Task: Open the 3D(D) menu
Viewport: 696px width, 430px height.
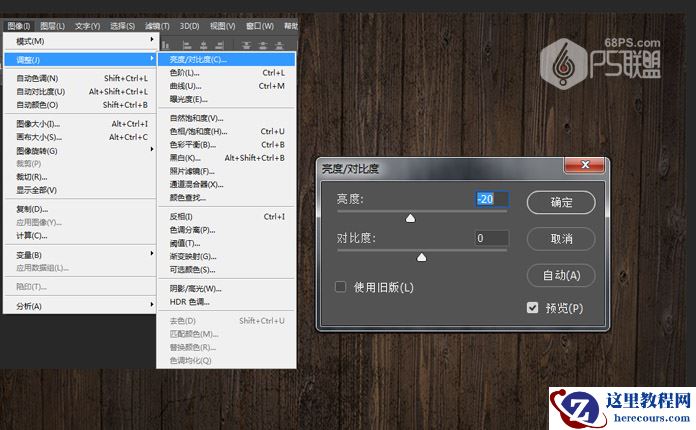Action: [190, 26]
